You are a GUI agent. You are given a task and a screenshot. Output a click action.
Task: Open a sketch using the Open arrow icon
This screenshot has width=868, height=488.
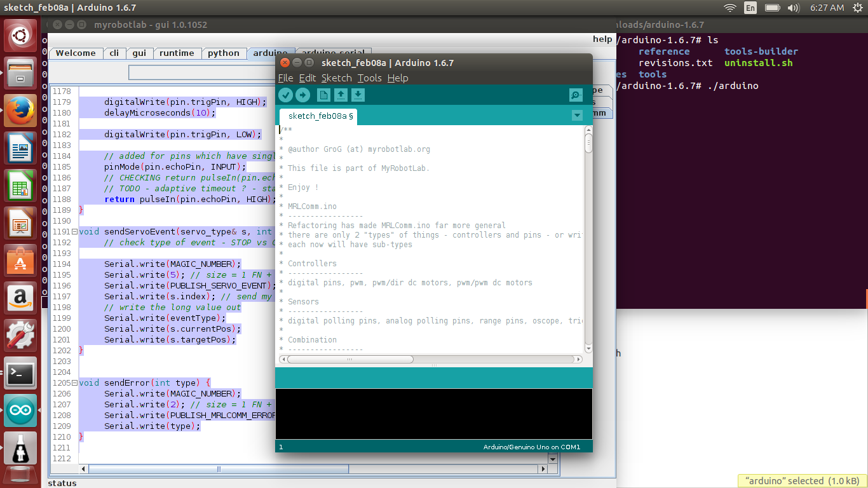tap(341, 95)
